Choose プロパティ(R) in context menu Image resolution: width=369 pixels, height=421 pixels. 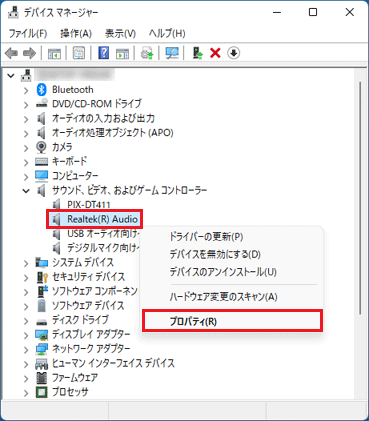232,321
